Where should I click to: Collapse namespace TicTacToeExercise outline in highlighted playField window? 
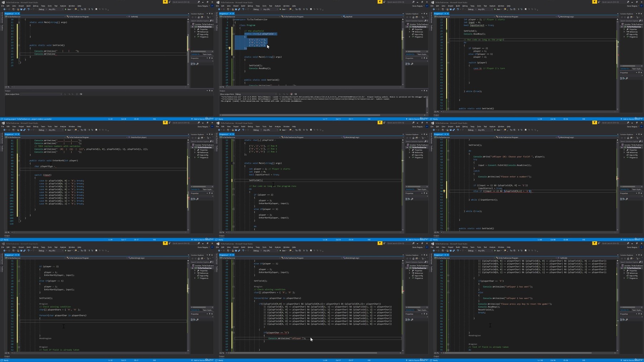[x=234, y=19]
